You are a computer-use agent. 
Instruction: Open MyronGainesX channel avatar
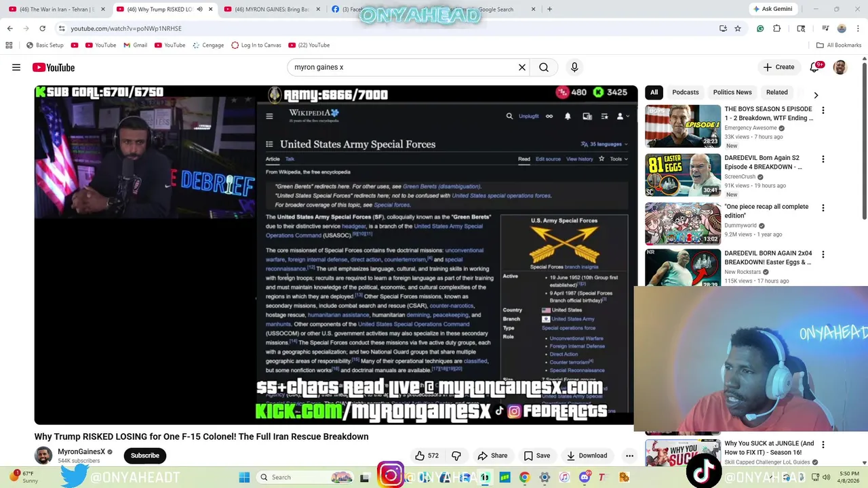coord(43,455)
